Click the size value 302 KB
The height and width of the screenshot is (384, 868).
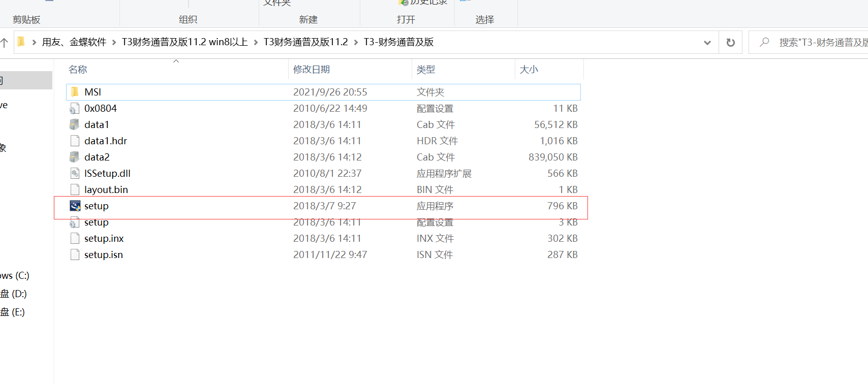tap(563, 238)
